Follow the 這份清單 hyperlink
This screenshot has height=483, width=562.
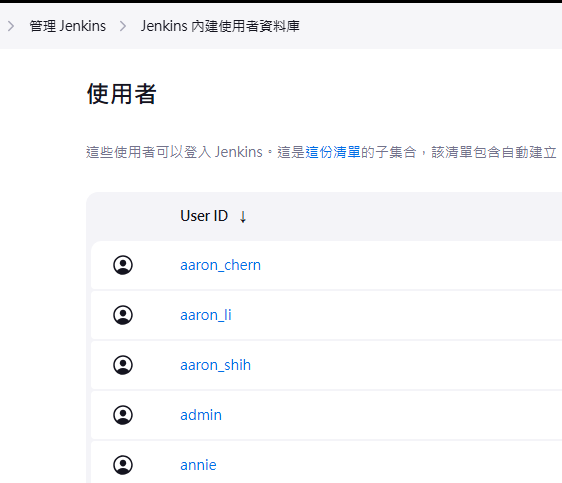333,152
